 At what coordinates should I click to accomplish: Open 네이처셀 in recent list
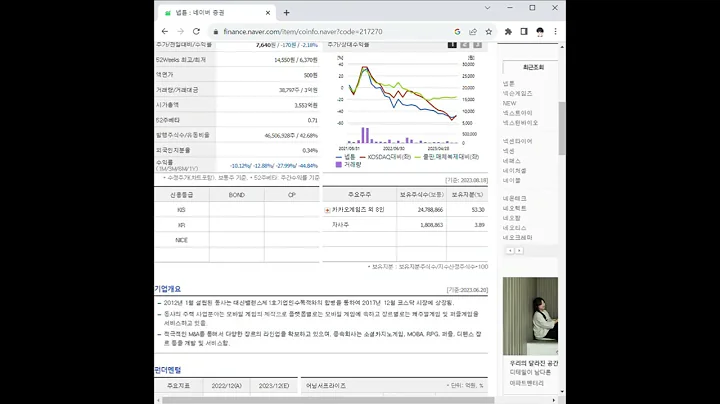point(514,171)
